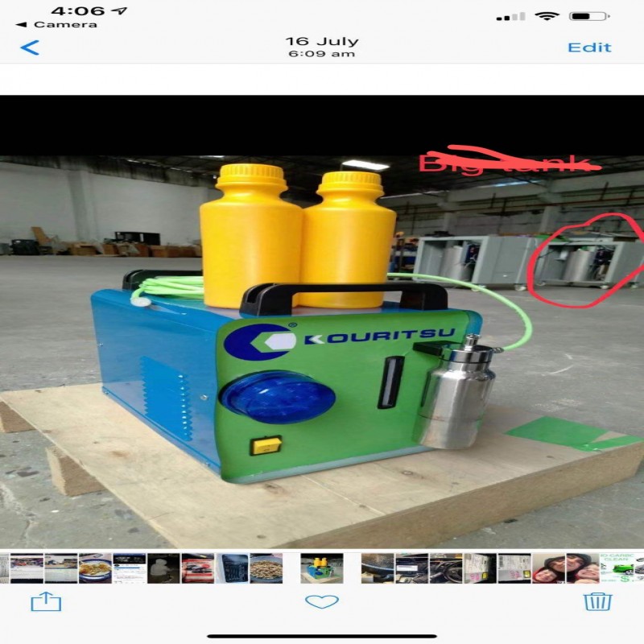Viewport: 644px width, 644px height.
Task: Tap the battery indicator icon
Action: pyautogui.click(x=589, y=16)
